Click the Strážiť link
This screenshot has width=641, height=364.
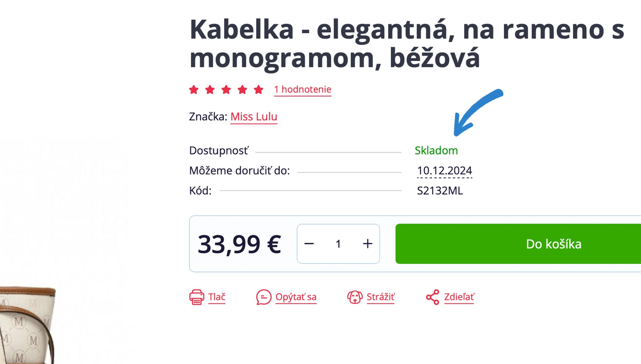[381, 297]
